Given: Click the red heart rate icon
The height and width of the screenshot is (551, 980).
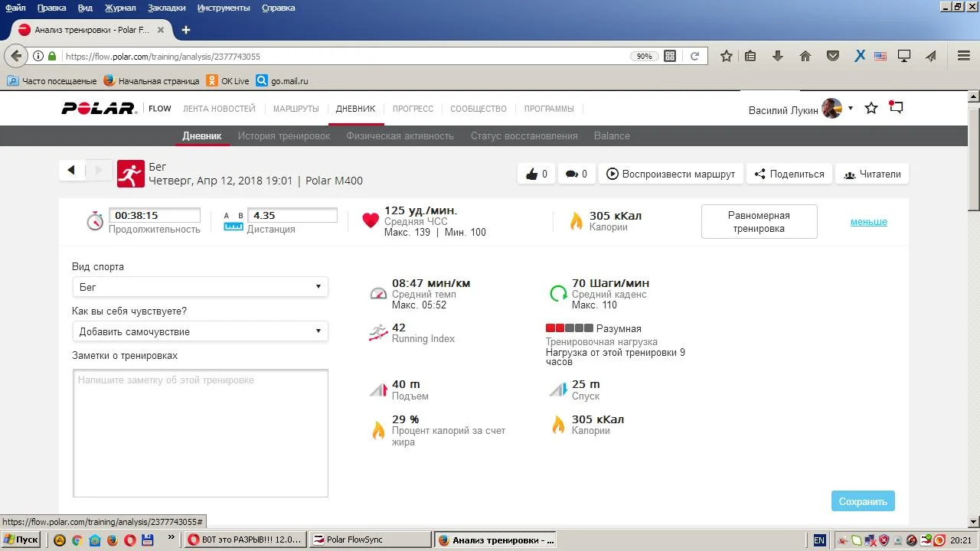Looking at the screenshot, I should point(371,221).
